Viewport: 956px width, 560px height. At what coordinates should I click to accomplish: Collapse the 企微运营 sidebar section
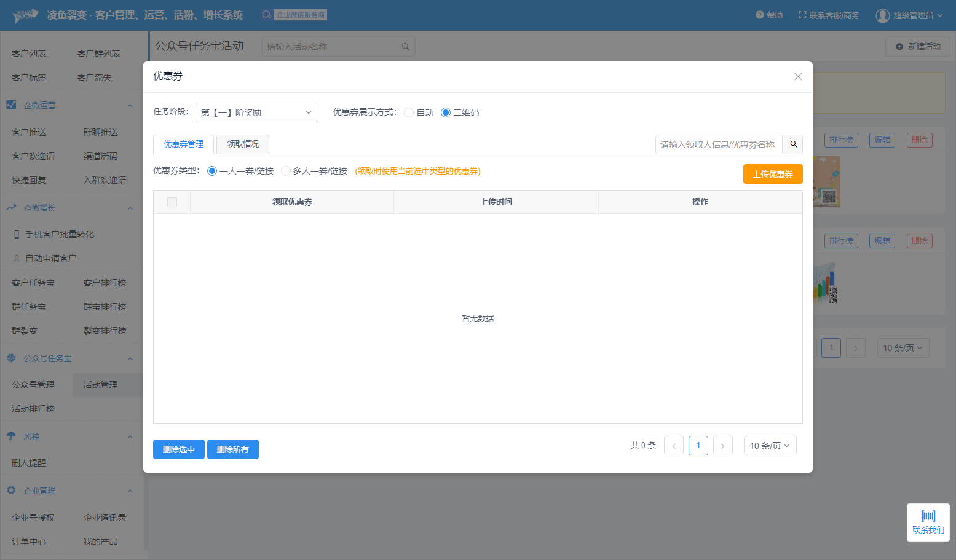pyautogui.click(x=130, y=106)
